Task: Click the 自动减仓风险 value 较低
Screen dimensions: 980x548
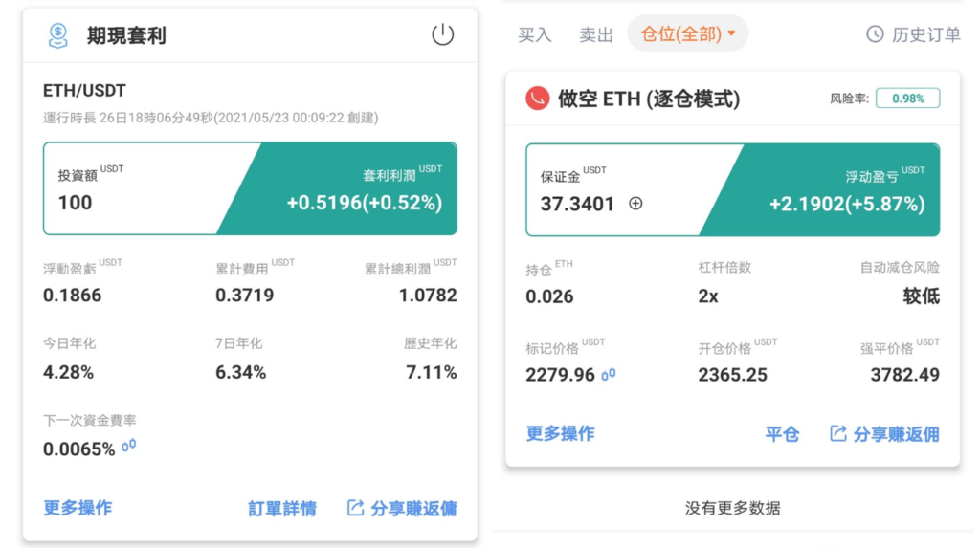Action: coord(922,296)
